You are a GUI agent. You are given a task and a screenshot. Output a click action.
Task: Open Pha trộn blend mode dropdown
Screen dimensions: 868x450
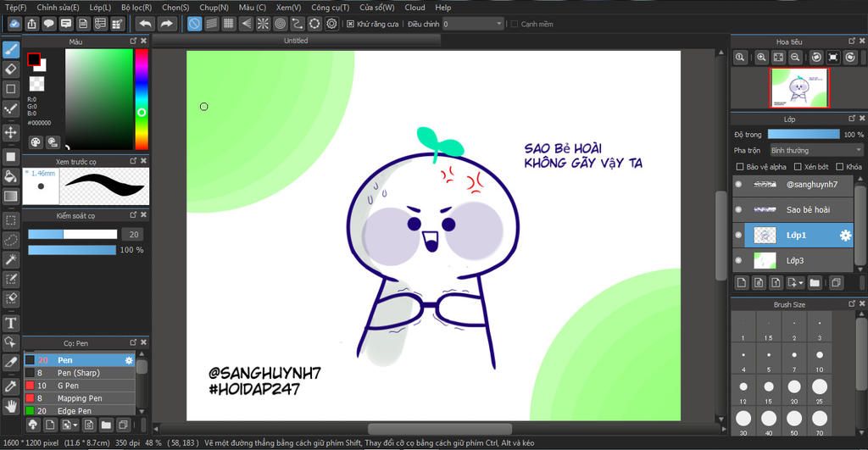816,151
